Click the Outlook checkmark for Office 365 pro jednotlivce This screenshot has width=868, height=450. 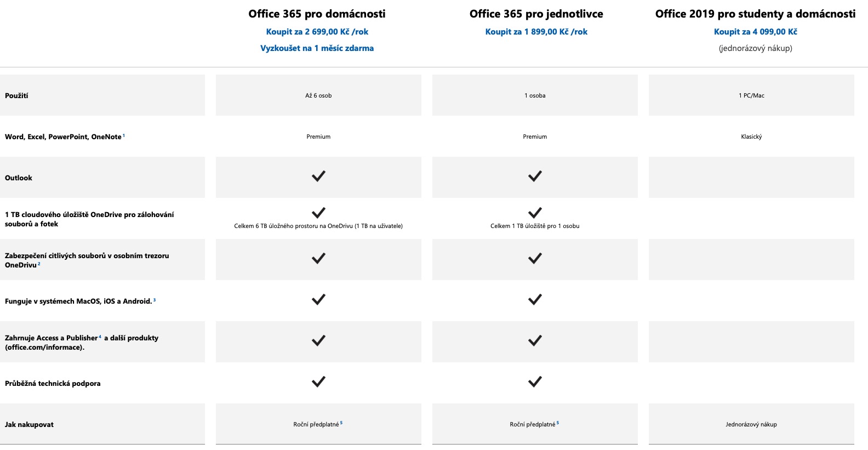[535, 176]
